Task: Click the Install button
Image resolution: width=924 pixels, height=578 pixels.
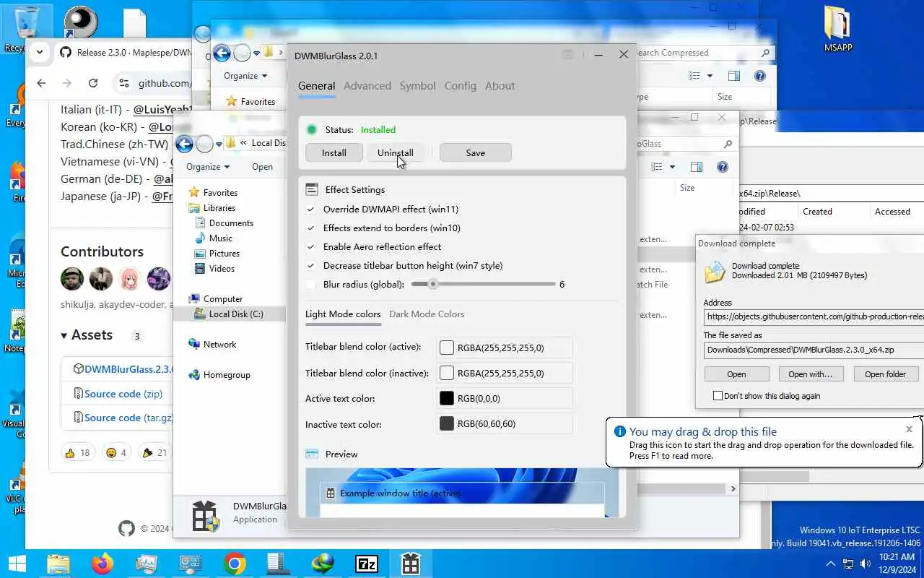Action: click(x=334, y=152)
